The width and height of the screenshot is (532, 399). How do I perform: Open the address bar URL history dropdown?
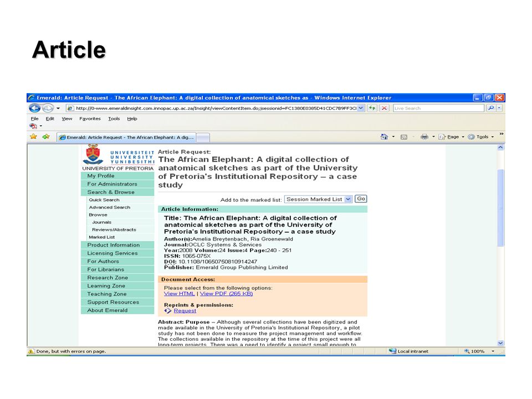coord(361,108)
